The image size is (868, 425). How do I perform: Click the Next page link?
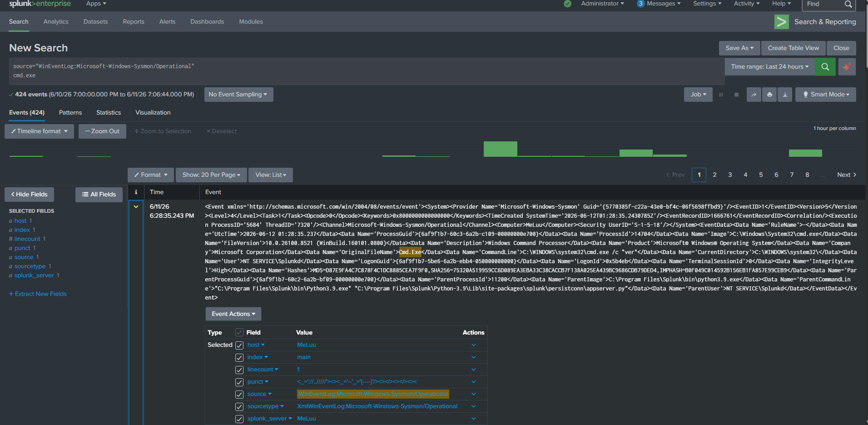(847, 175)
